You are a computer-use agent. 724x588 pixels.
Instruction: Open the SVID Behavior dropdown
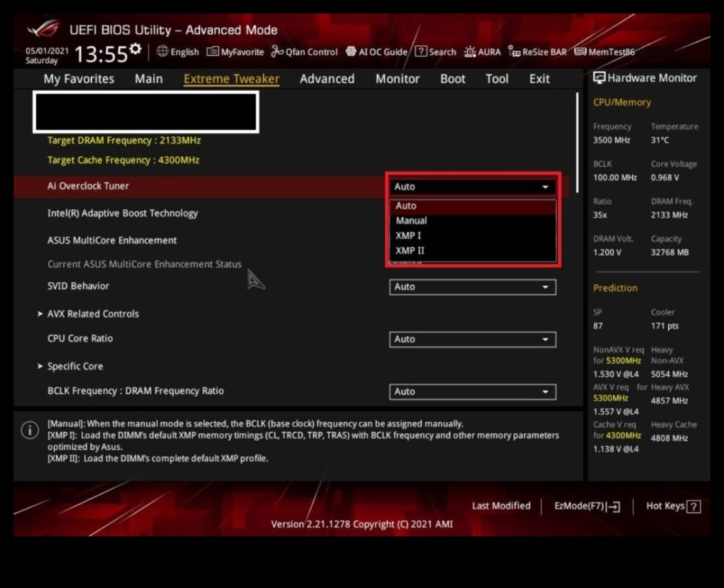pyautogui.click(x=472, y=287)
